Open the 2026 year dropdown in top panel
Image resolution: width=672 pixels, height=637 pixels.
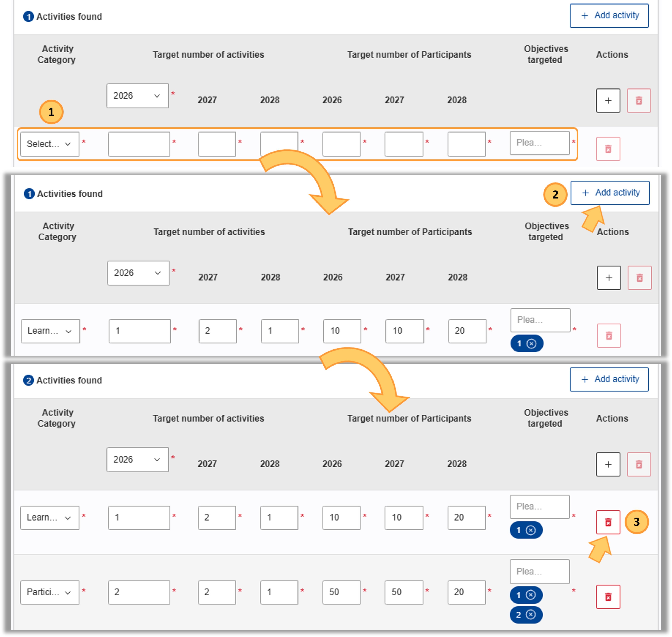pyautogui.click(x=137, y=96)
